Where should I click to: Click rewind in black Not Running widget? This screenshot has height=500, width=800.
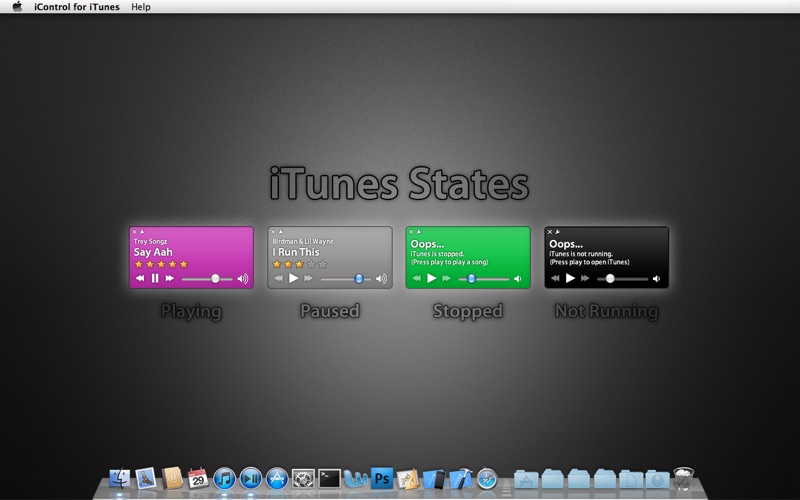(555, 278)
